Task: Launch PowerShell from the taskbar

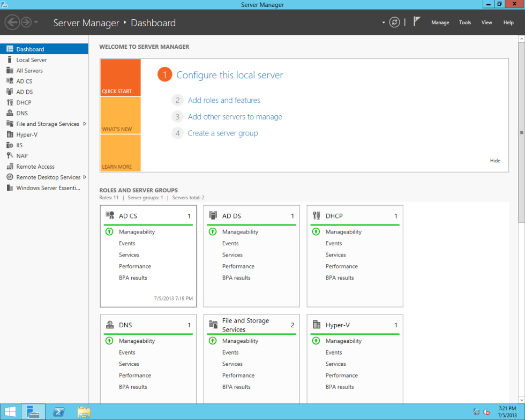Action: [x=59, y=412]
